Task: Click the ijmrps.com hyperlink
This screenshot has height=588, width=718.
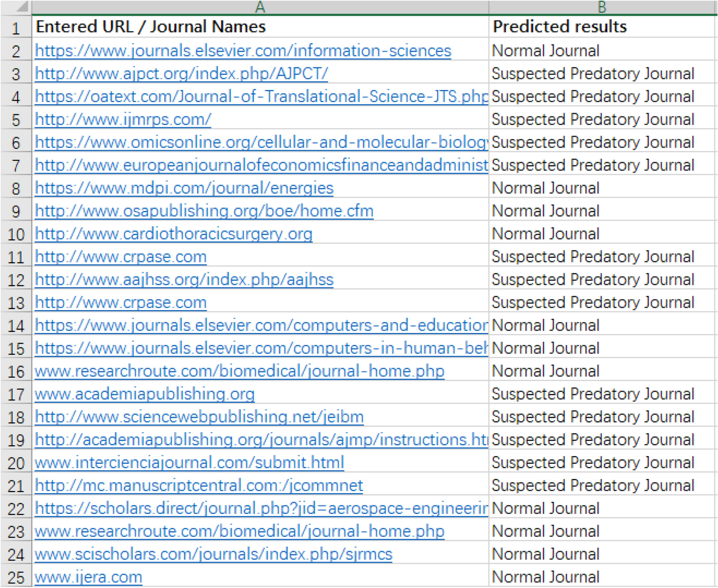Action: tap(123, 119)
